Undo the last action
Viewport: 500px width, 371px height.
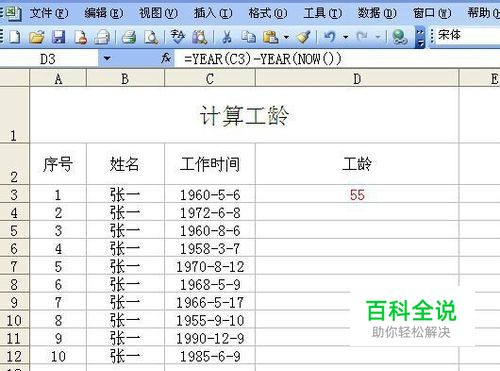point(330,37)
